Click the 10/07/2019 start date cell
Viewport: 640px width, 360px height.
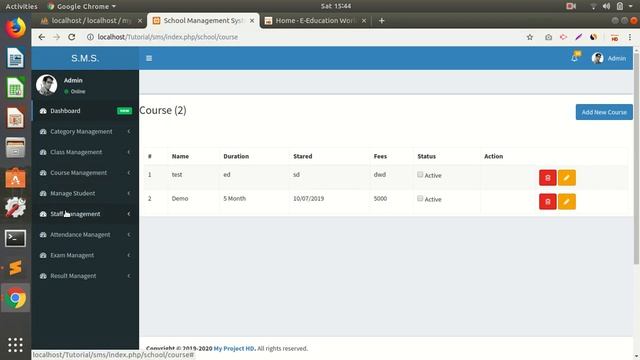coord(309,199)
